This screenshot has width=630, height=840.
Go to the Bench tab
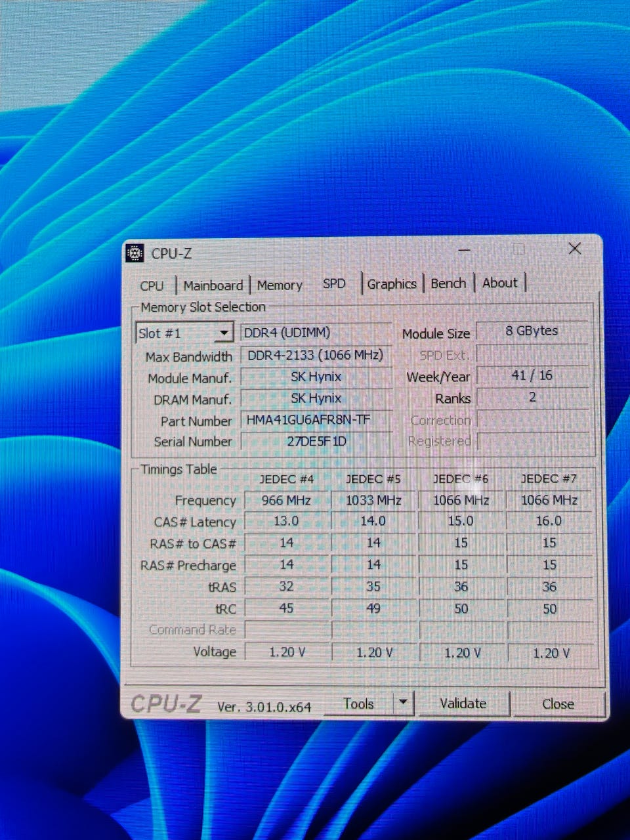point(449,283)
